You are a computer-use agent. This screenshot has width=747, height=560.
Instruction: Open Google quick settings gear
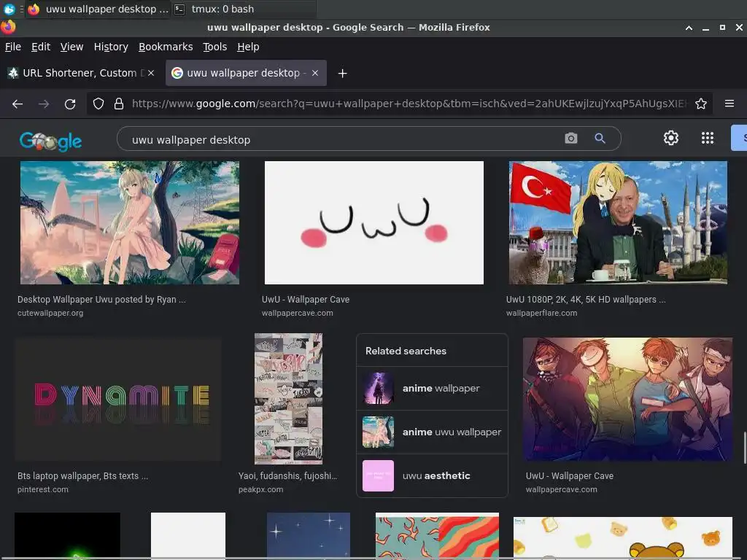coord(671,138)
